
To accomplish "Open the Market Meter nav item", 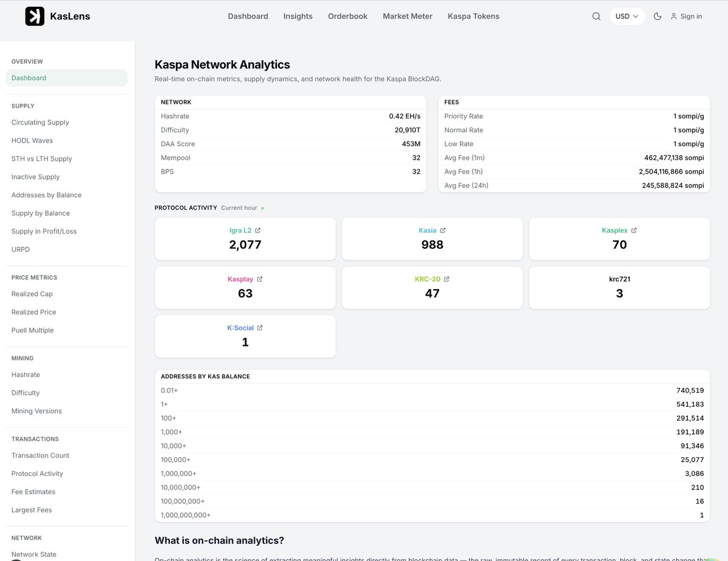I will point(408,16).
